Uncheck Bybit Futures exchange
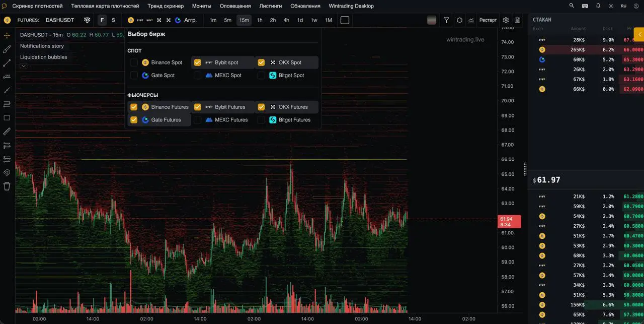 pos(197,107)
